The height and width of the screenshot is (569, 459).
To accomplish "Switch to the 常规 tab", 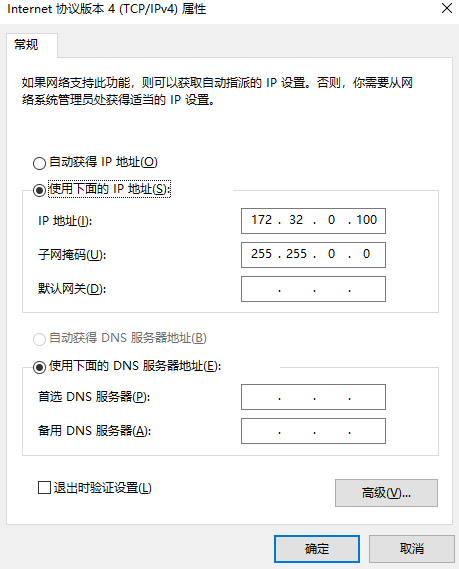I will tap(26, 45).
